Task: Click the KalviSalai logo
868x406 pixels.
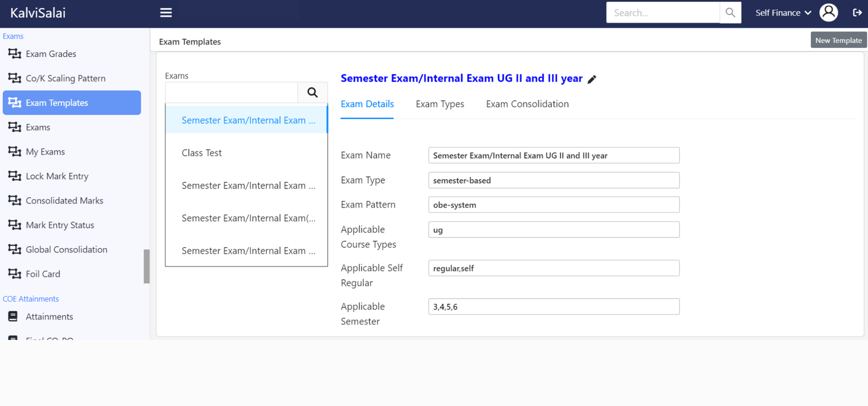Action: tap(38, 13)
